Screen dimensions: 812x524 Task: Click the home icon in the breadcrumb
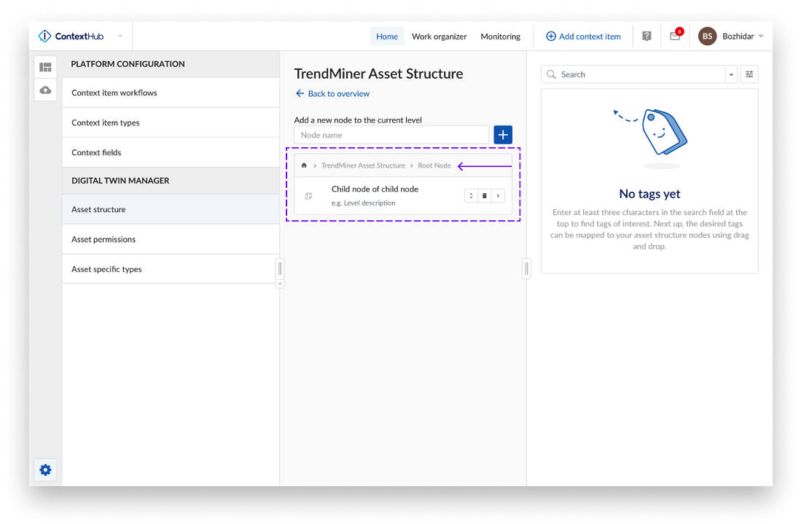[x=304, y=165]
